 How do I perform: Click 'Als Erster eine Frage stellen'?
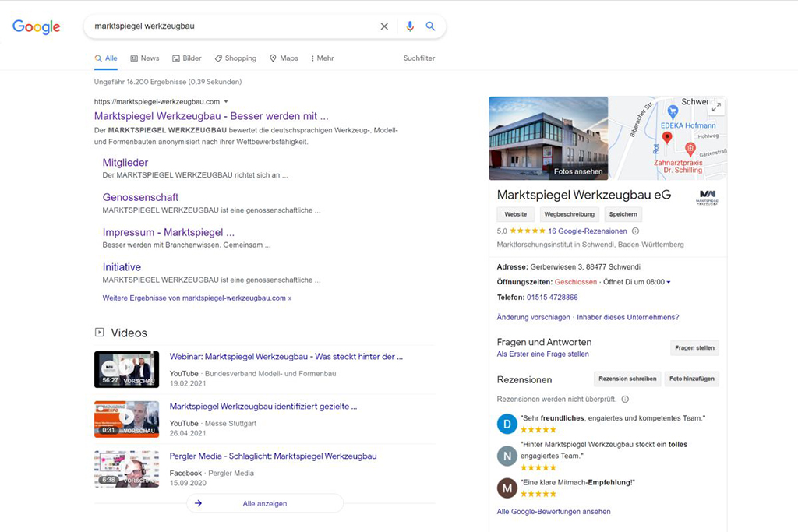click(x=542, y=354)
